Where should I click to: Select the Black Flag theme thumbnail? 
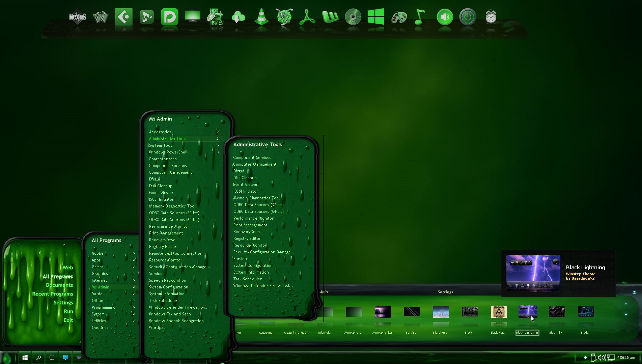pyautogui.click(x=499, y=312)
